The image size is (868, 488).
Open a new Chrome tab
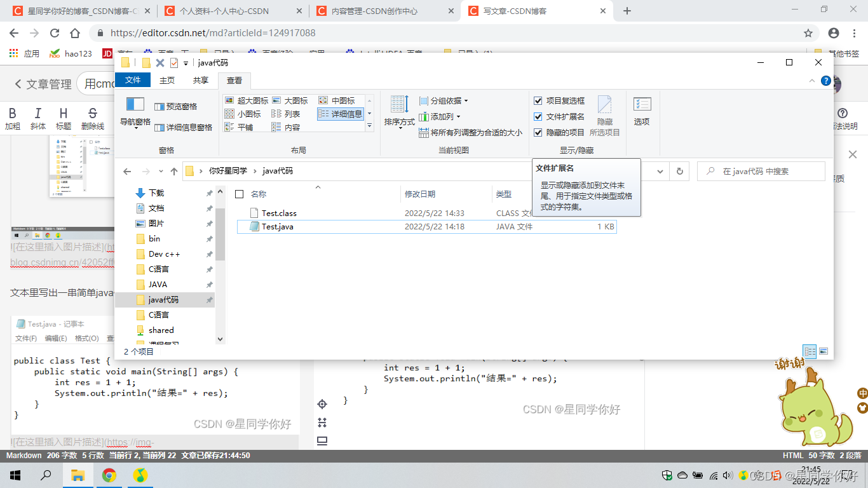click(627, 11)
